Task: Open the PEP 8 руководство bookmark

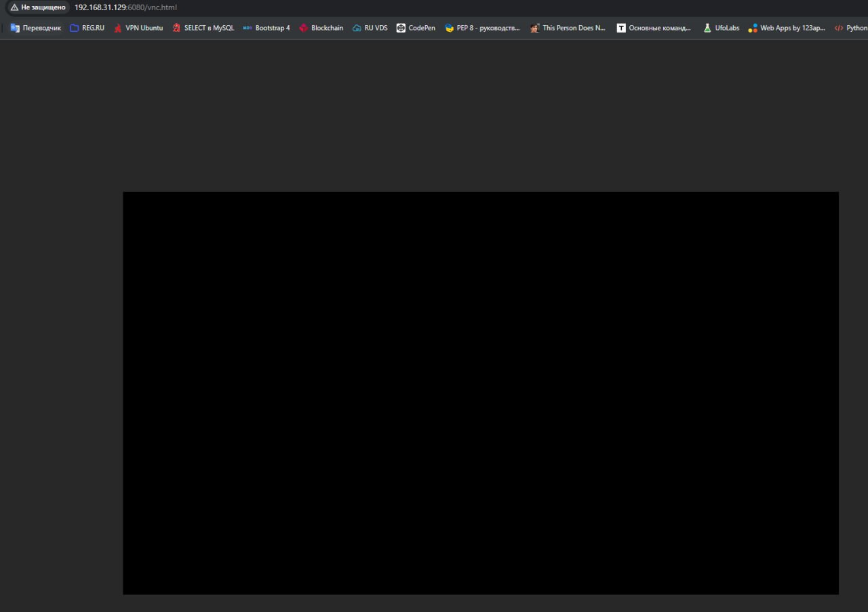Action: [482, 28]
